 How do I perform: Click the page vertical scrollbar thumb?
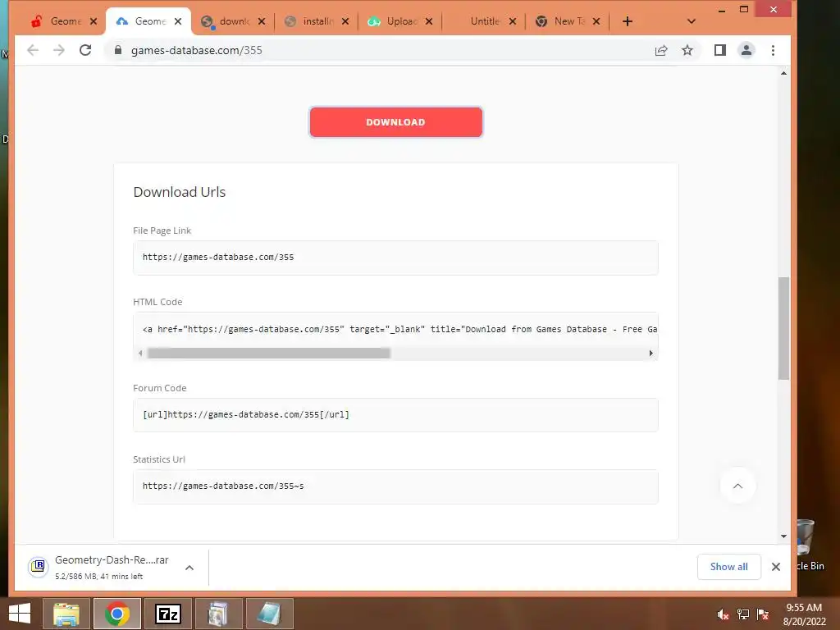coord(783,328)
